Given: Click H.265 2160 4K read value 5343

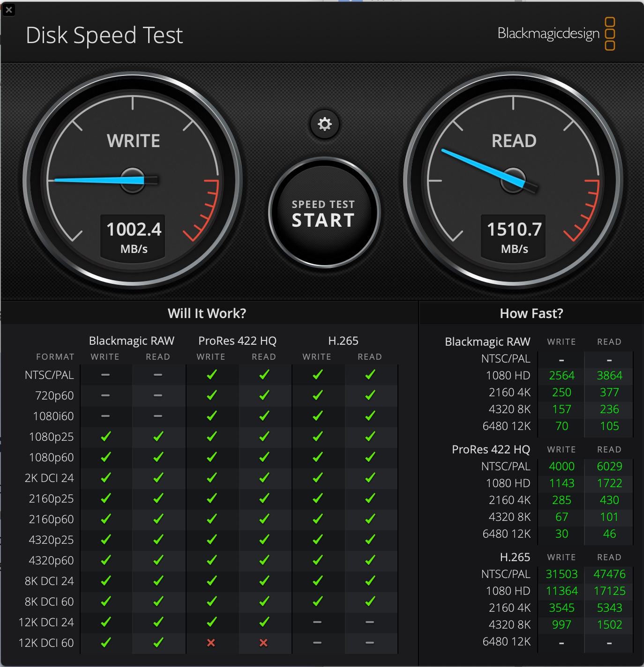Looking at the screenshot, I should [x=609, y=608].
